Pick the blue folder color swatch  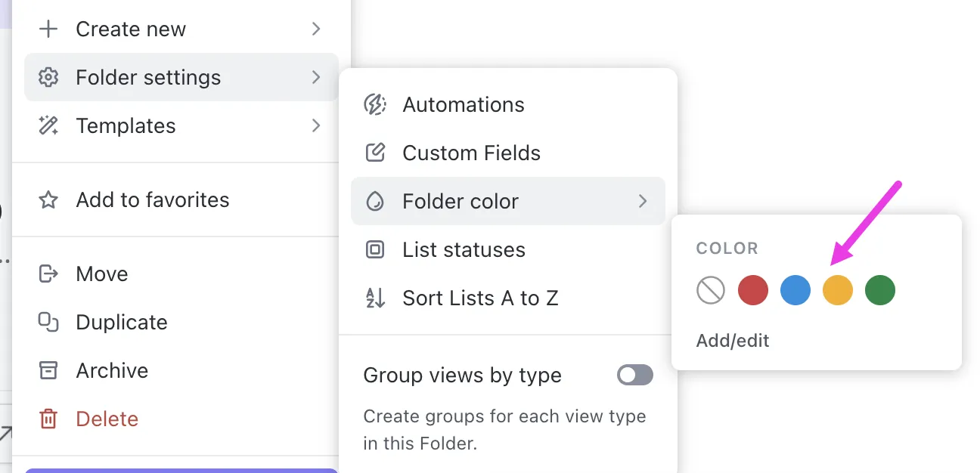pos(795,290)
